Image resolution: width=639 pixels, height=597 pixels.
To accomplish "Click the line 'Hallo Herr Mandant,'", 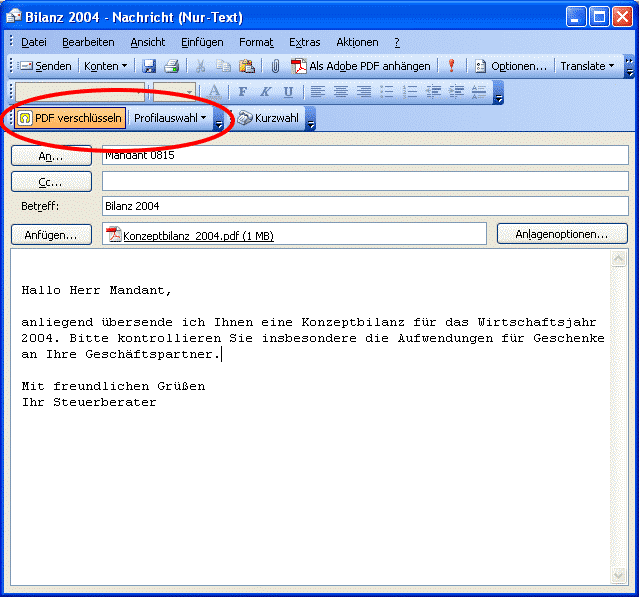I will tap(97, 290).
